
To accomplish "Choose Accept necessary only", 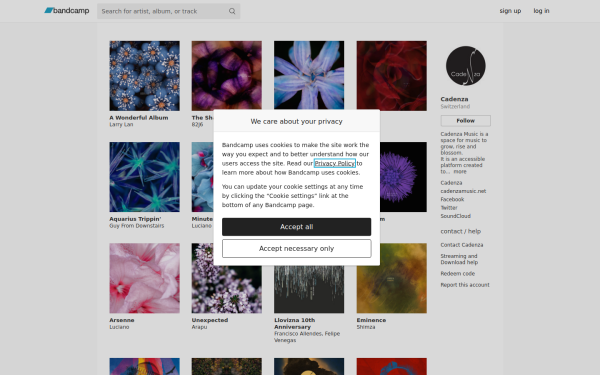I will [x=297, y=248].
